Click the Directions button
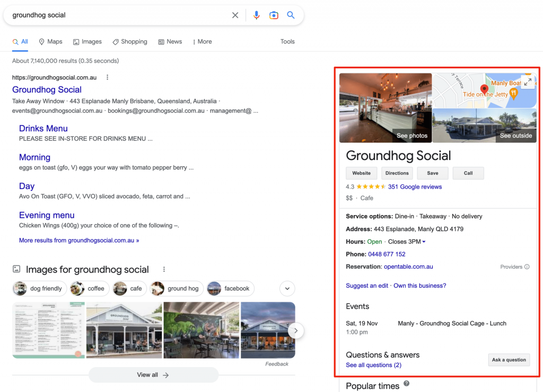The width and height of the screenshot is (543, 392). (x=397, y=173)
